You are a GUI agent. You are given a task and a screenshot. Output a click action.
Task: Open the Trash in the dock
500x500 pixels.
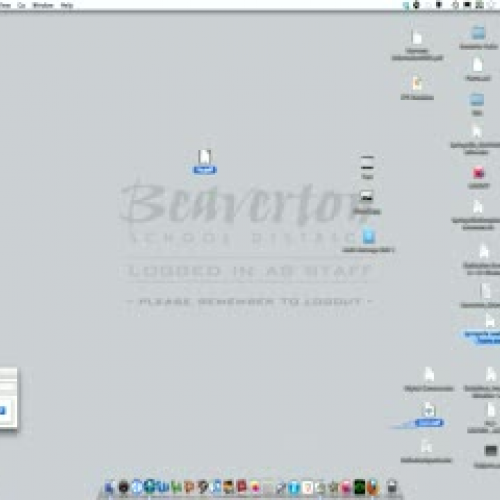tap(392, 487)
